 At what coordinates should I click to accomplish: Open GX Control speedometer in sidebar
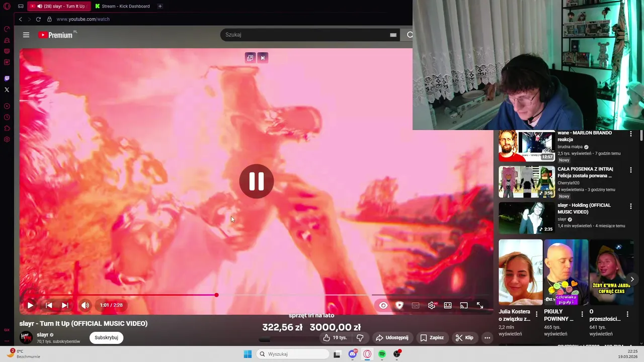pyautogui.click(x=7, y=29)
